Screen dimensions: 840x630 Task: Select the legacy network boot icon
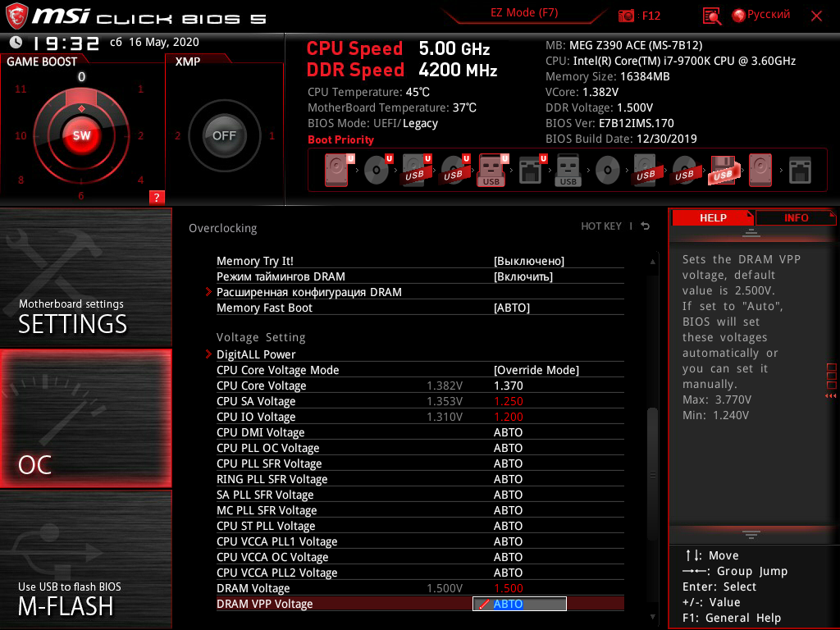point(800,171)
